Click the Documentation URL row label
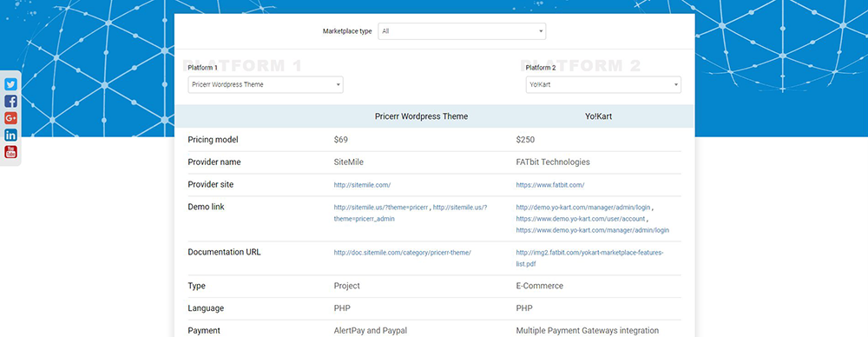Image resolution: width=868 pixels, height=337 pixels. coord(224,252)
